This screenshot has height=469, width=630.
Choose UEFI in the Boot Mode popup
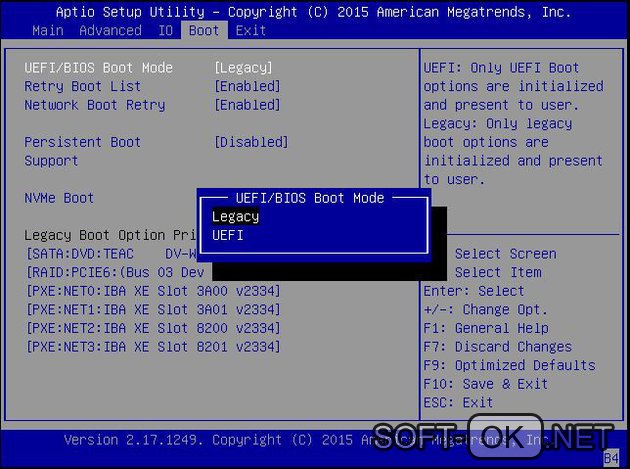[x=228, y=236]
